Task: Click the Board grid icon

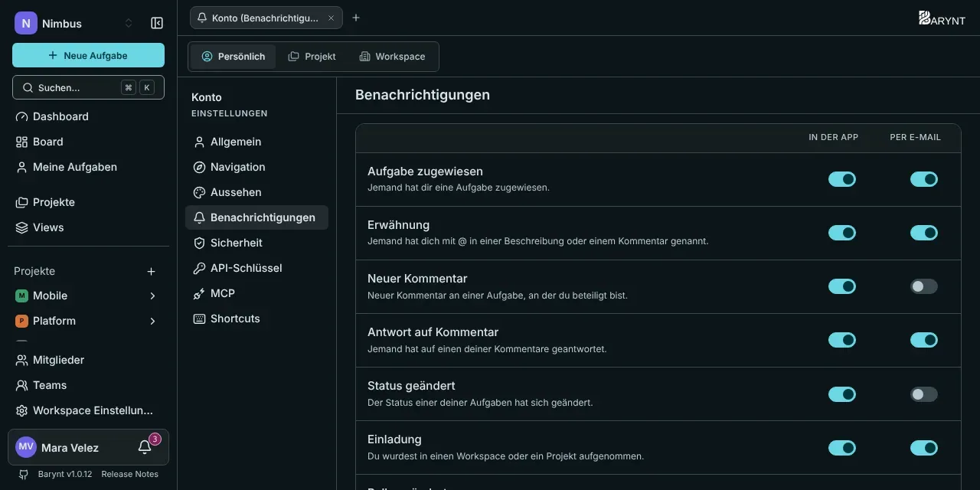Action: tap(21, 142)
